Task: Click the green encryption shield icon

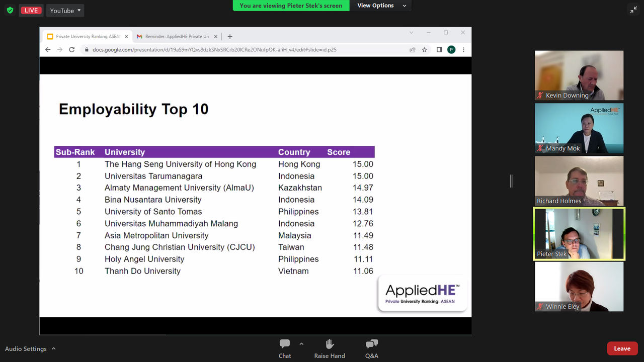Action: 10,10
